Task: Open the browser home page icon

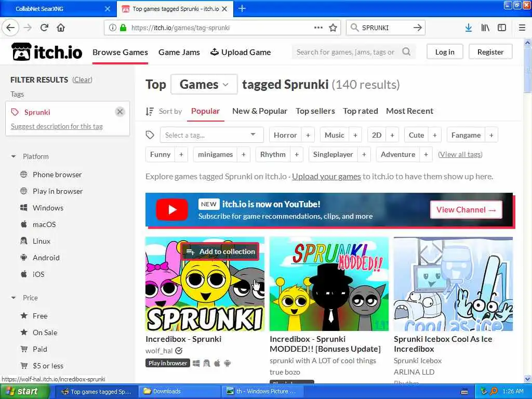Action: [x=61, y=28]
